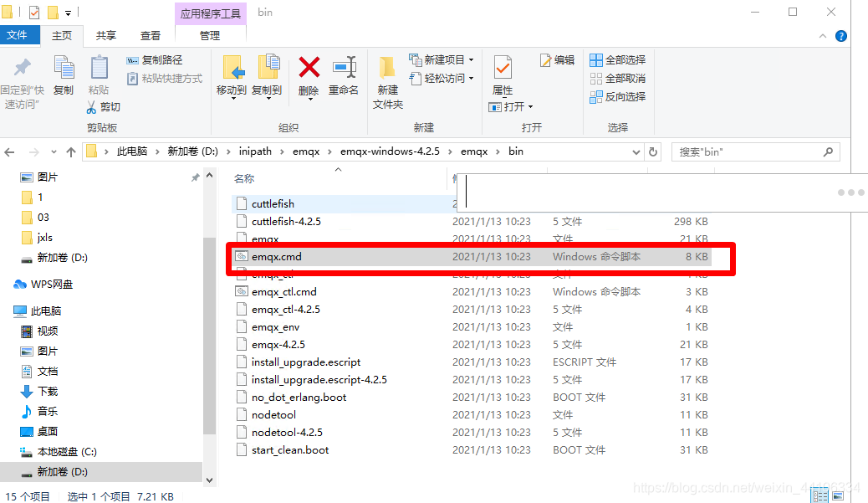Click the blue Help icon
868x503 pixels.
click(841, 36)
